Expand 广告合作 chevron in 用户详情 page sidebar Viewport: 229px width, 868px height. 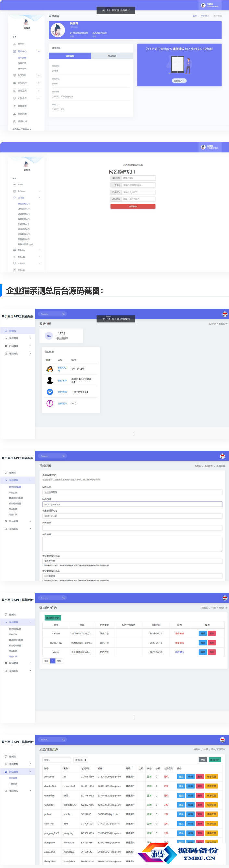click(39, 98)
